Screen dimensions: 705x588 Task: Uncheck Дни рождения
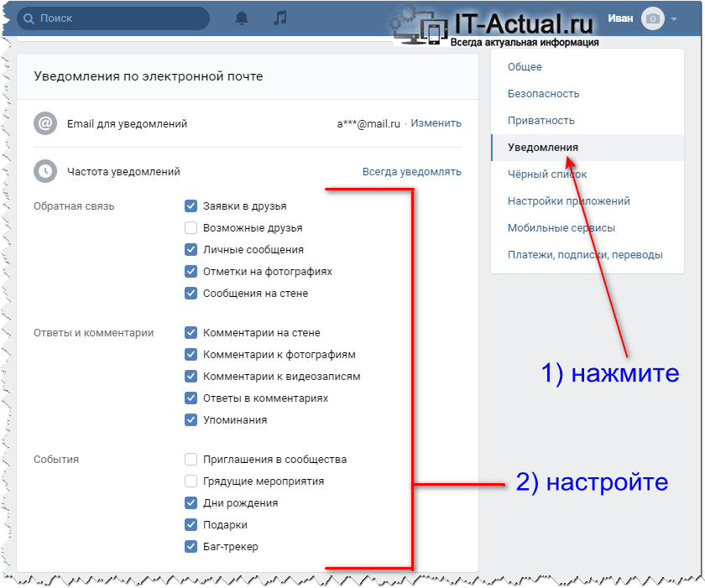click(191, 503)
